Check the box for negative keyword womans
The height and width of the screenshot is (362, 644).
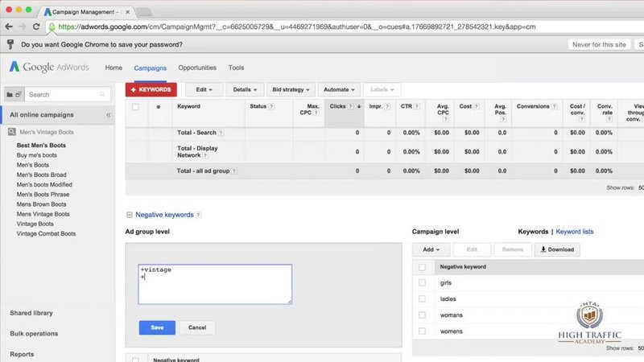click(422, 315)
